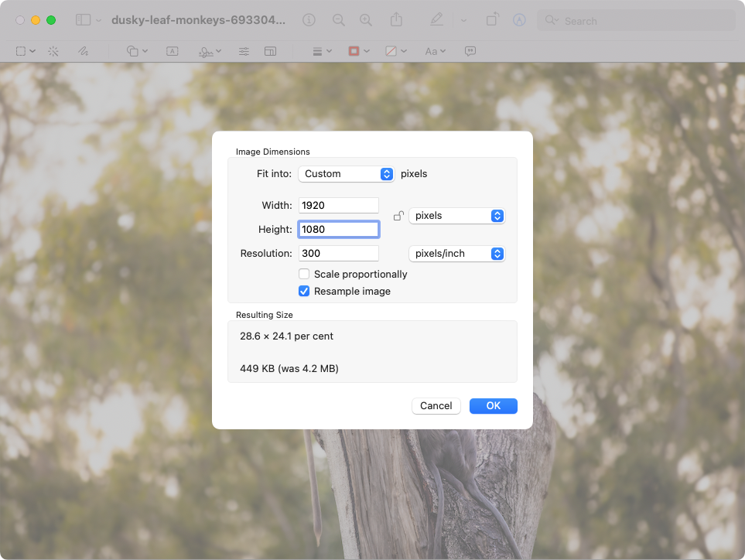The image size is (745, 560).
Task: Open Adjust Colour sliders
Action: pyautogui.click(x=244, y=51)
